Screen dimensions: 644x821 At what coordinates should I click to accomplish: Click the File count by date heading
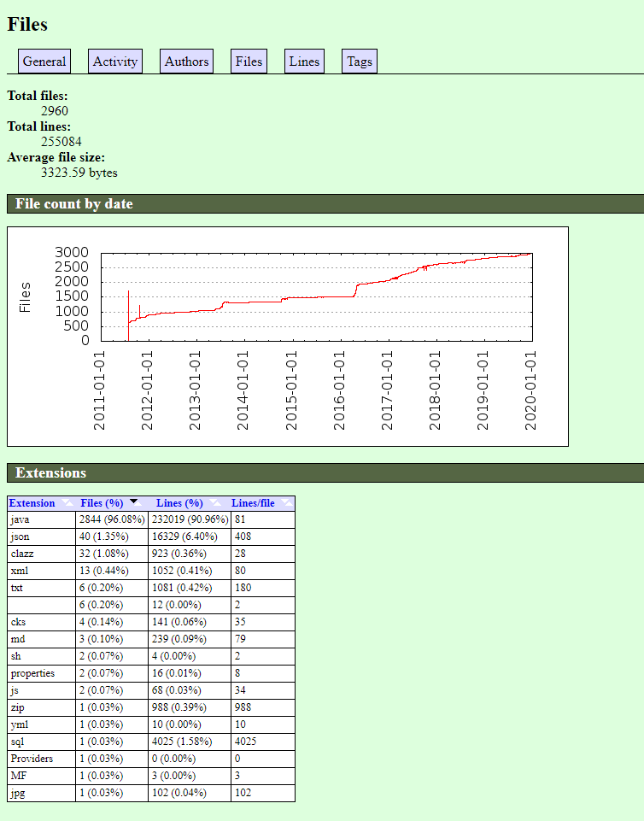(x=74, y=204)
